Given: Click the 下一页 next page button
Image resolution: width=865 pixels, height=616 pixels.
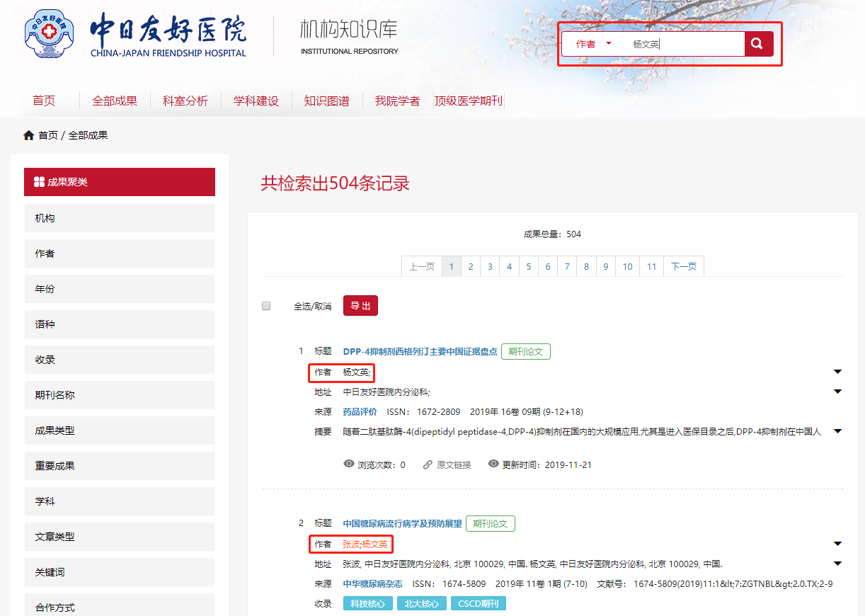Looking at the screenshot, I should [683, 266].
